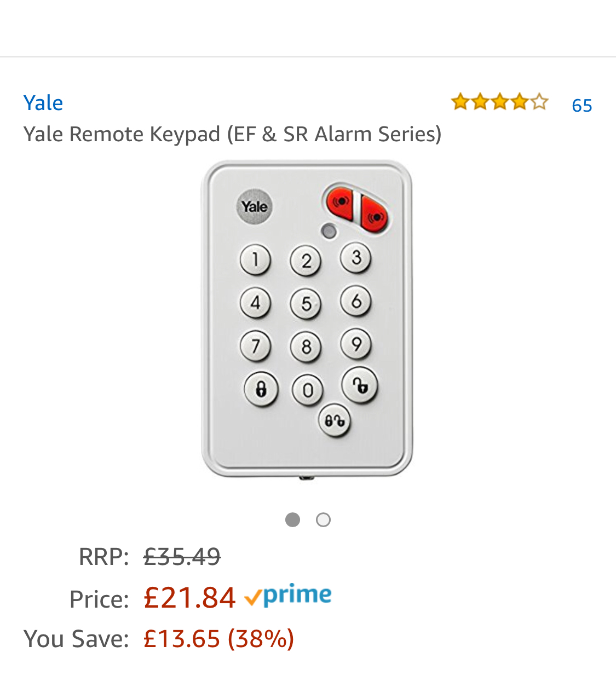Tap the four-star rating stars
The image size is (616, 687).
click(499, 102)
